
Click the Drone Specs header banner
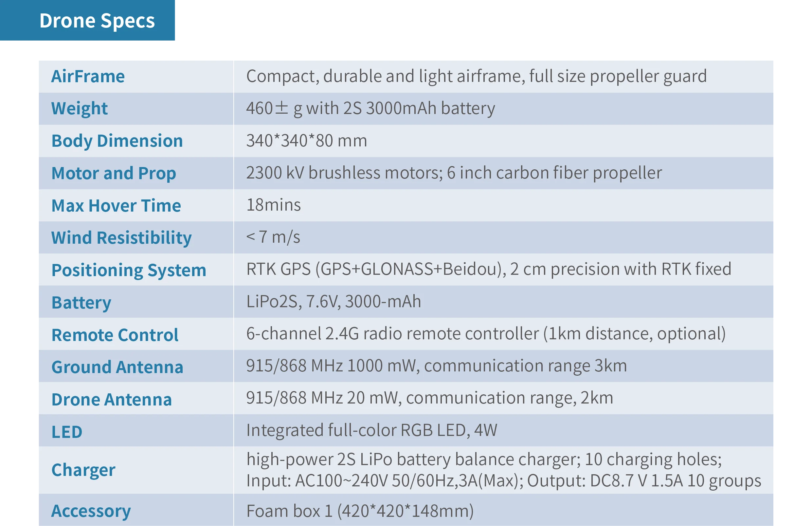point(87,20)
